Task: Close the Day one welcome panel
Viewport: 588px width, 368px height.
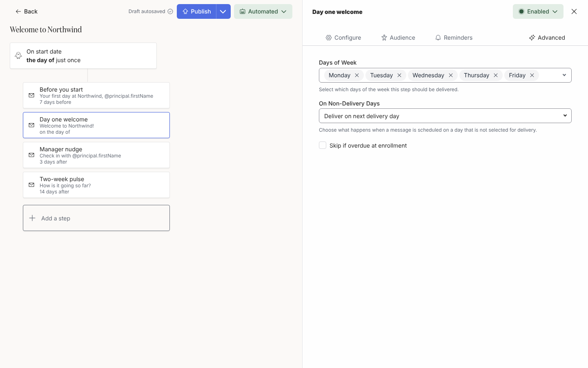Action: click(574, 11)
